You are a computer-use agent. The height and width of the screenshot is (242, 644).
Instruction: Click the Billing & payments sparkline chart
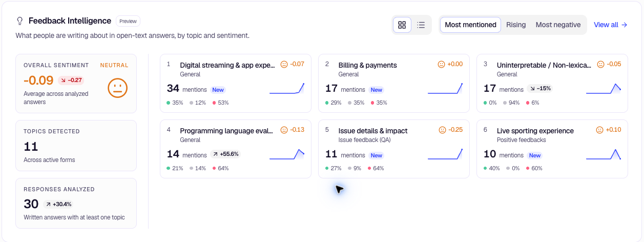[445, 89]
